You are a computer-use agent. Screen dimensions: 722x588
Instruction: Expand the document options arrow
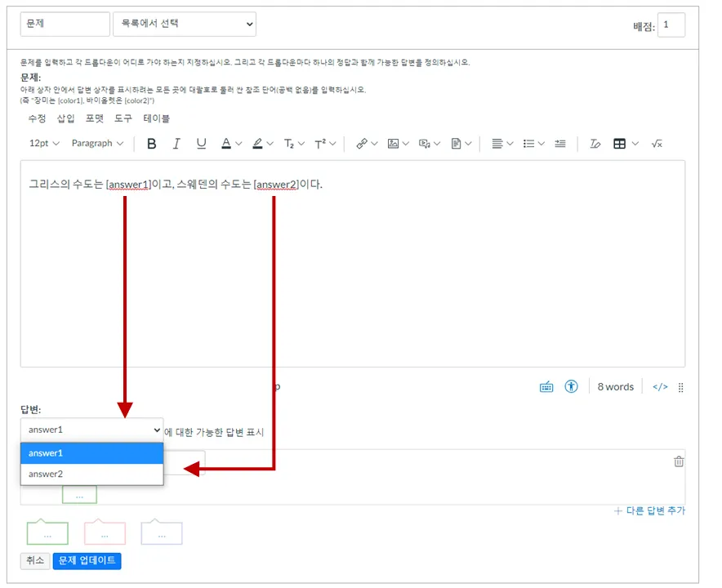[468, 144]
